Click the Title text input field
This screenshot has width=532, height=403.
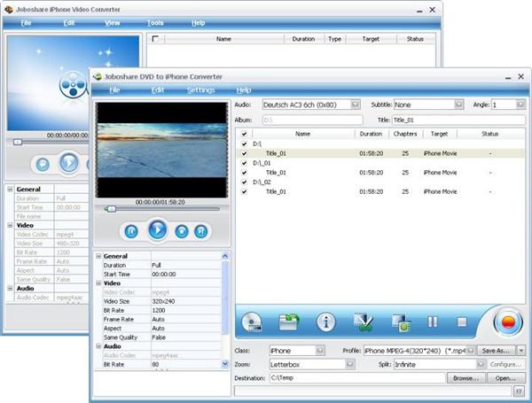click(x=458, y=119)
